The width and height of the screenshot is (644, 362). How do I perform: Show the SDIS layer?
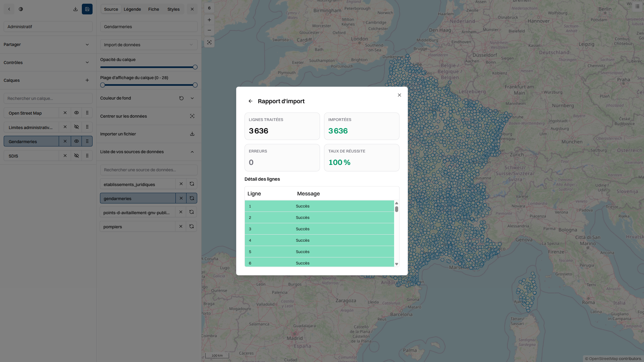click(76, 156)
